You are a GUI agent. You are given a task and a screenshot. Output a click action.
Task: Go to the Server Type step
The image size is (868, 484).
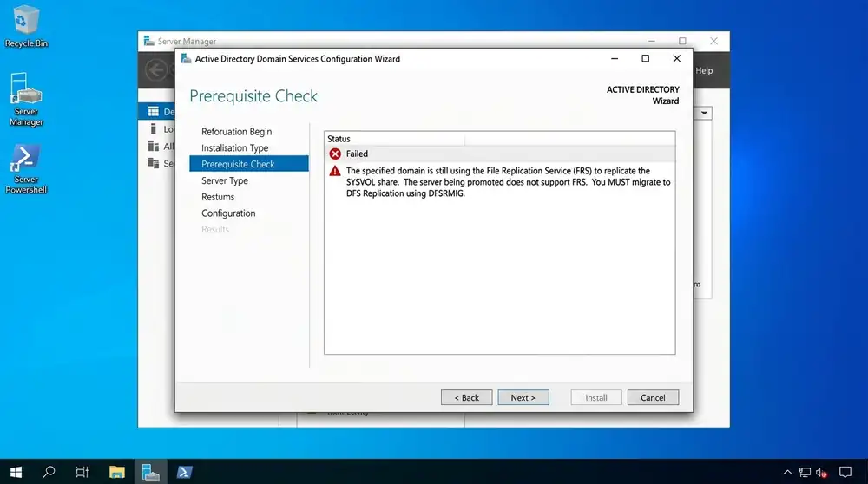point(225,180)
